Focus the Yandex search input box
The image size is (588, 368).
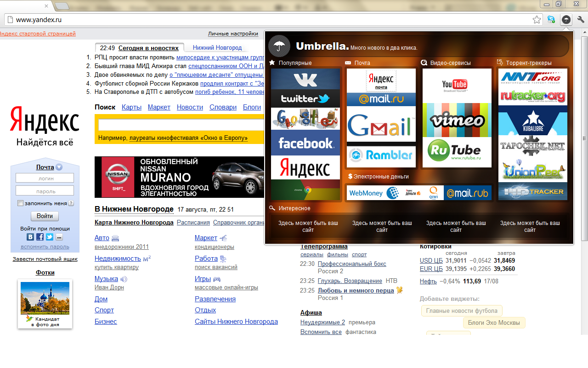click(x=181, y=125)
